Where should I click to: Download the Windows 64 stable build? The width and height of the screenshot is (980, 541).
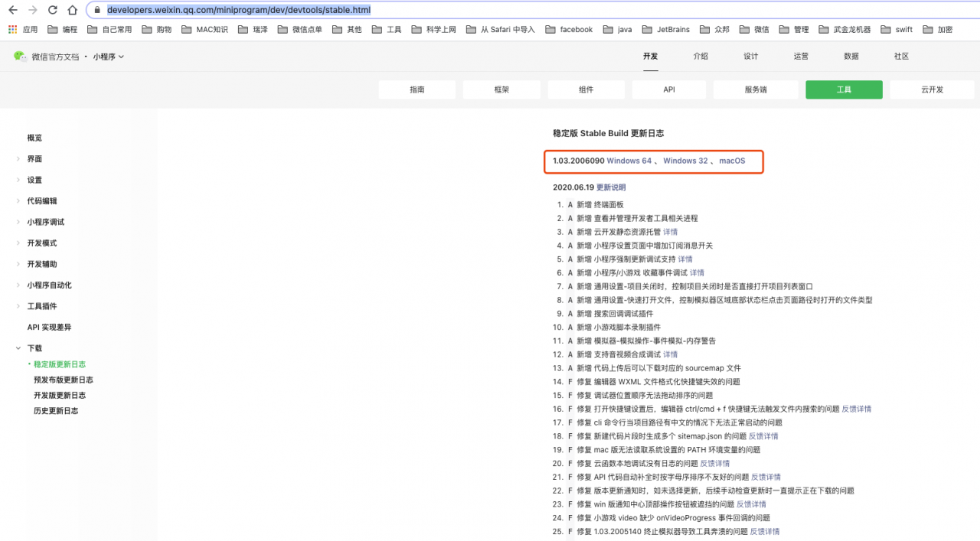pyautogui.click(x=629, y=161)
